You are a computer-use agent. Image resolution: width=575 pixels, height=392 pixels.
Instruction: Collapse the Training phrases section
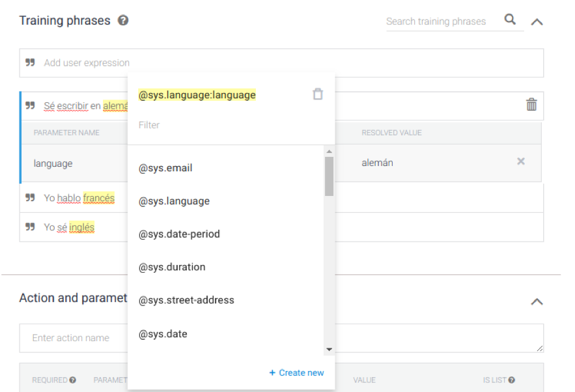[537, 21]
